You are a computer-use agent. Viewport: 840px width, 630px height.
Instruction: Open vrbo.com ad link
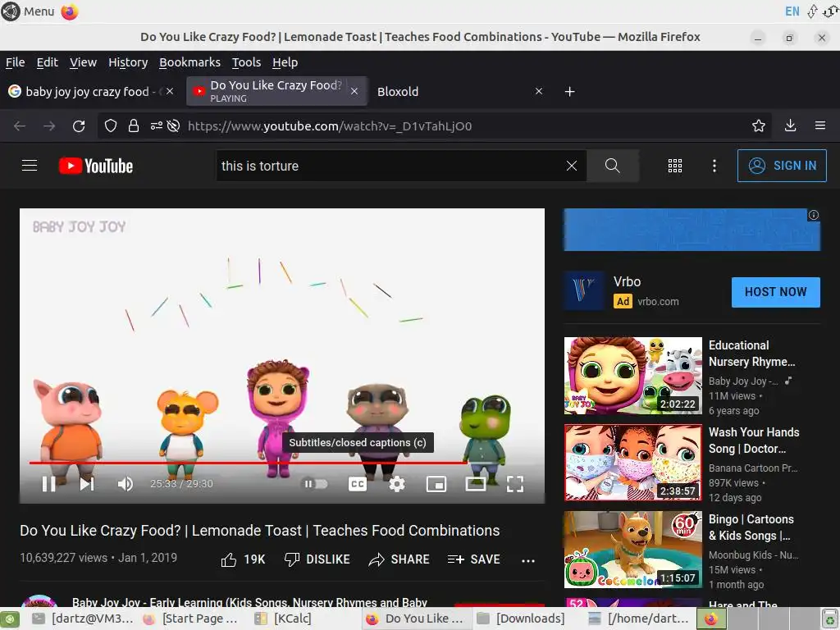coord(658,302)
